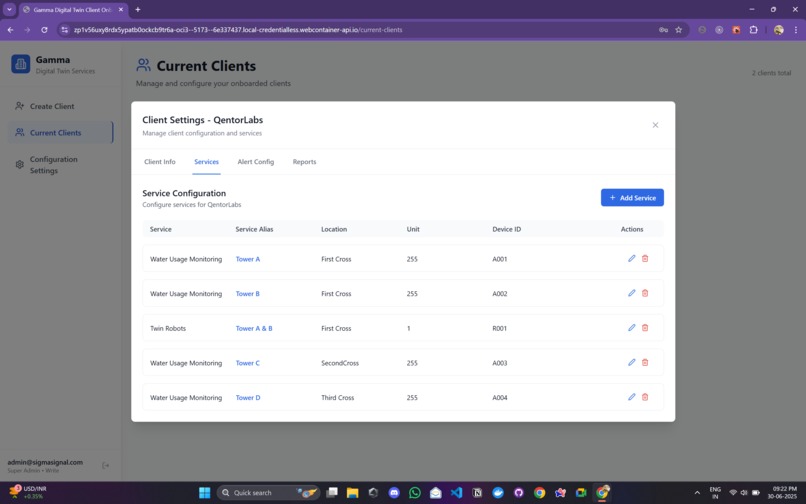Image resolution: width=806 pixels, height=504 pixels.
Task: Bookmark this page with the star icon
Action: coord(678,30)
